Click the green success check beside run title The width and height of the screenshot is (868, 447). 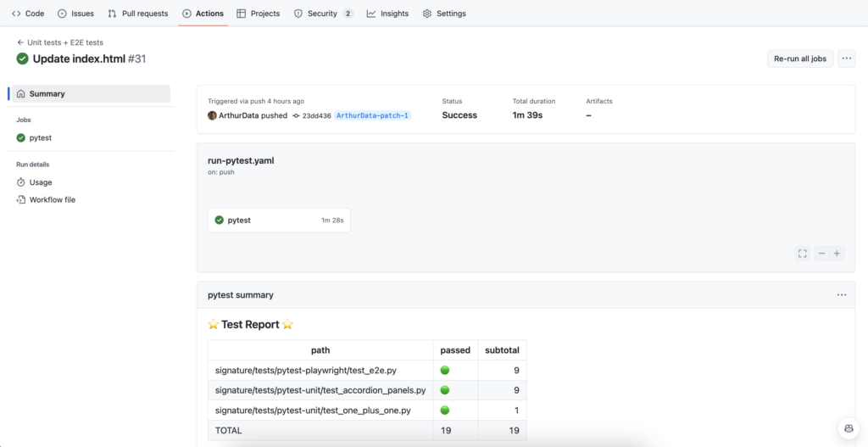coord(23,59)
